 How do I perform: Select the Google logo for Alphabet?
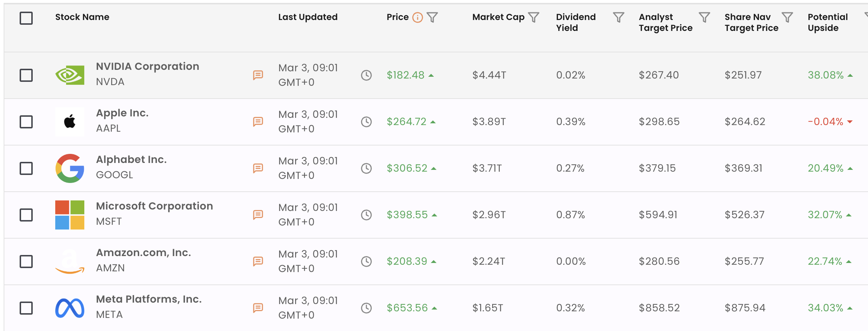[x=69, y=168]
